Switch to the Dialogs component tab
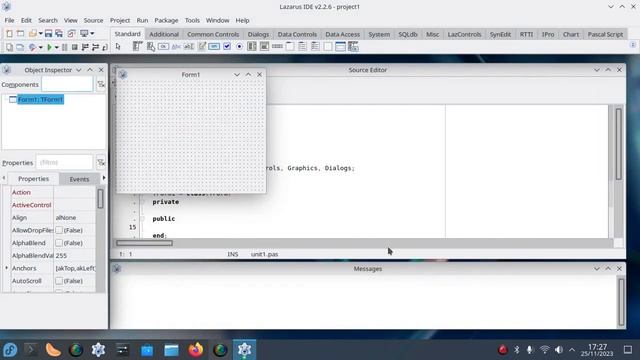Image resolution: width=640 pixels, height=360 pixels. (x=258, y=34)
